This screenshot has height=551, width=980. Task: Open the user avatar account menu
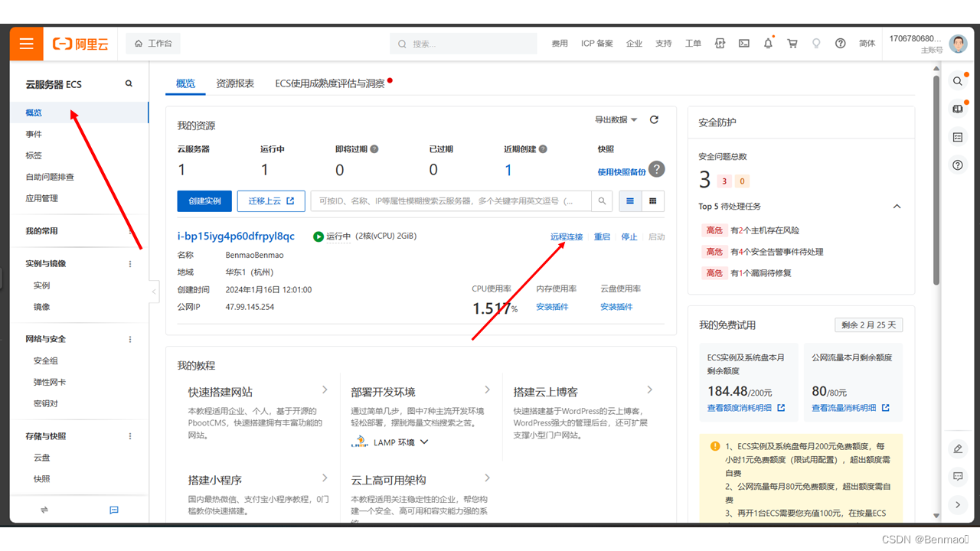[958, 44]
